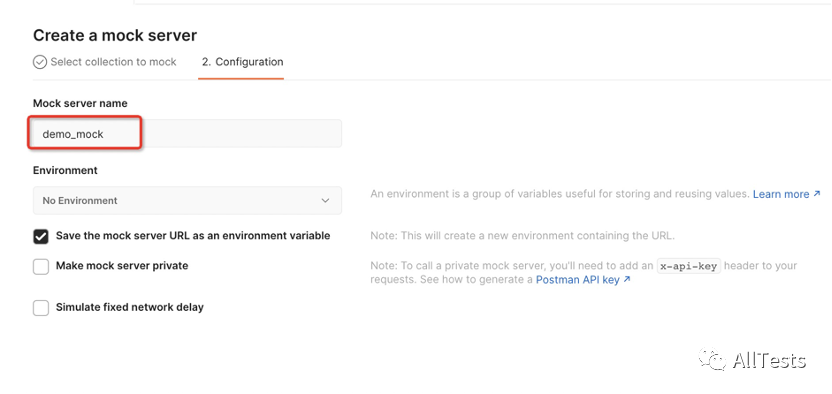Click the Make mock server private label
Viewport: 832px width, 394px height.
(122, 265)
